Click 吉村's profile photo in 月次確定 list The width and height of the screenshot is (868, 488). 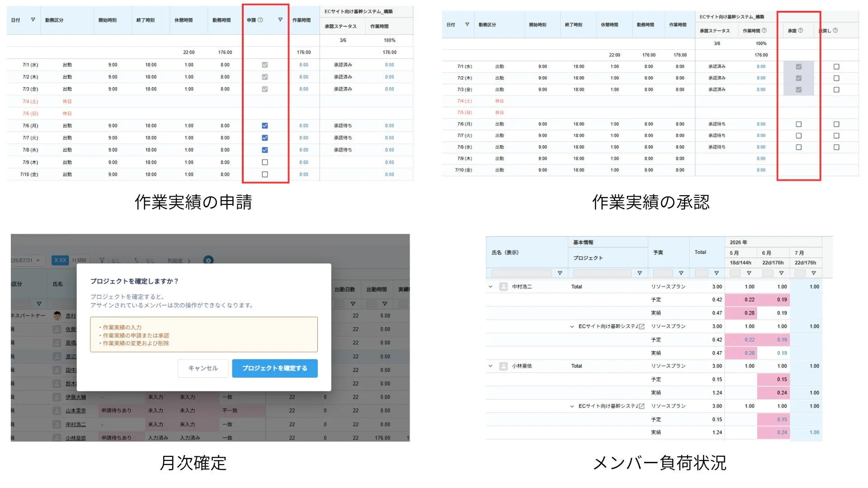tap(57, 316)
